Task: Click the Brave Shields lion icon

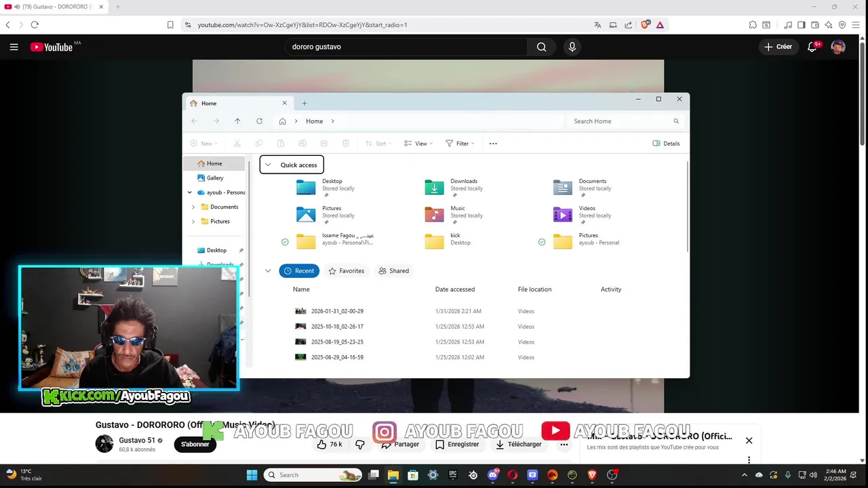Action: (x=645, y=25)
